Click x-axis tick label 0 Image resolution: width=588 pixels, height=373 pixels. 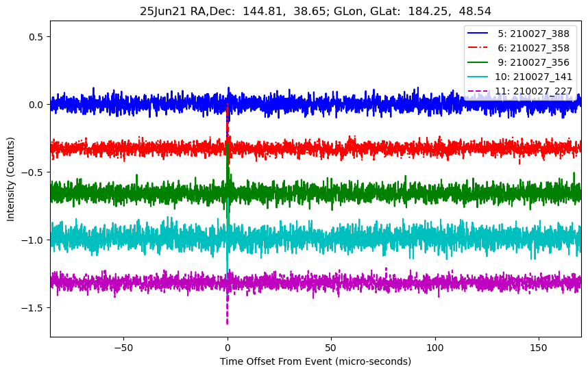(x=228, y=348)
